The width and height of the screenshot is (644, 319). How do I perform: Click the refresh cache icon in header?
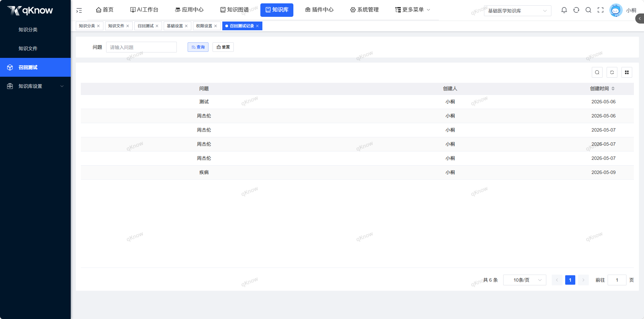[576, 10]
